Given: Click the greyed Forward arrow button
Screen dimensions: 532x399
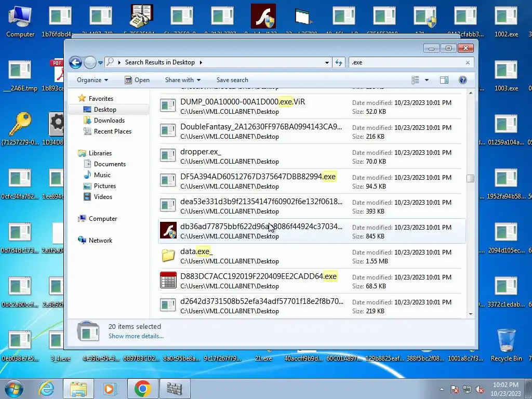Looking at the screenshot, I should coord(90,62).
